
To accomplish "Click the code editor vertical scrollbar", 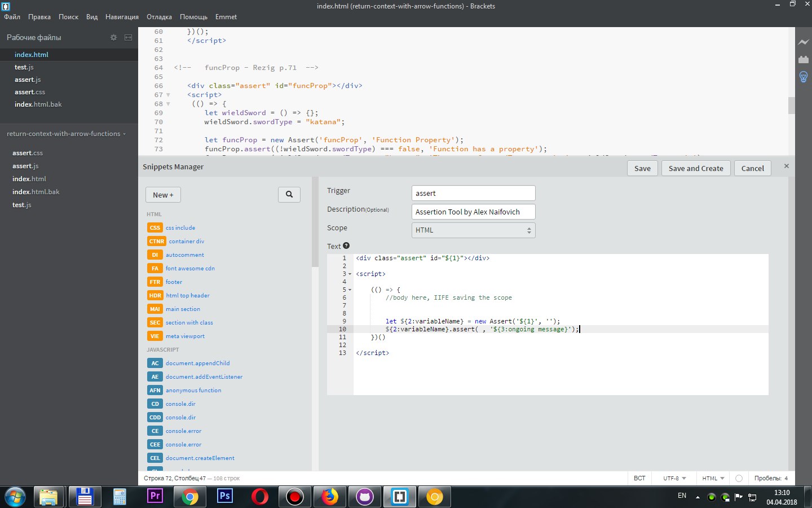I will pyautogui.click(x=791, y=105).
